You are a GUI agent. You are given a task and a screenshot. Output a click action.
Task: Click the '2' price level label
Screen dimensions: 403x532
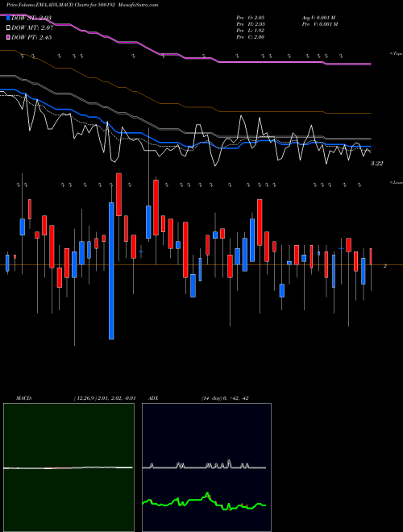(x=385, y=266)
